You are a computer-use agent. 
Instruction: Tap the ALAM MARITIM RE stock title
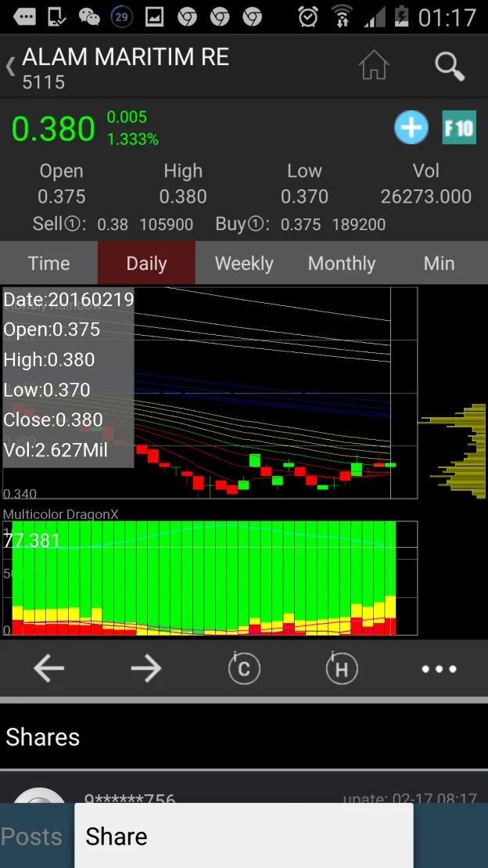(125, 57)
